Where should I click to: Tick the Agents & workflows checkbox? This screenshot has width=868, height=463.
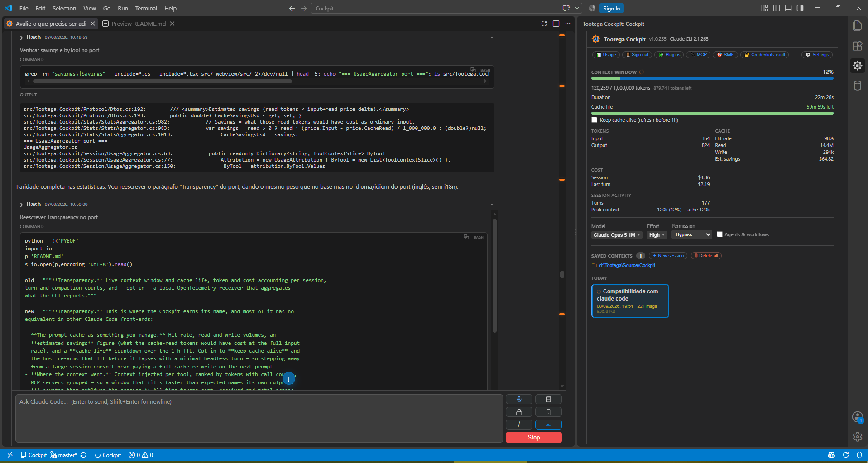click(719, 234)
